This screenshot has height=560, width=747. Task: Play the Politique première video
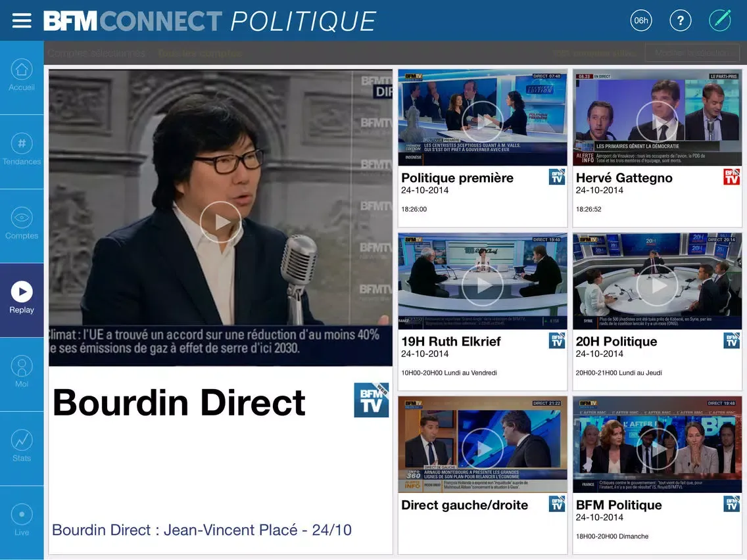482,121
